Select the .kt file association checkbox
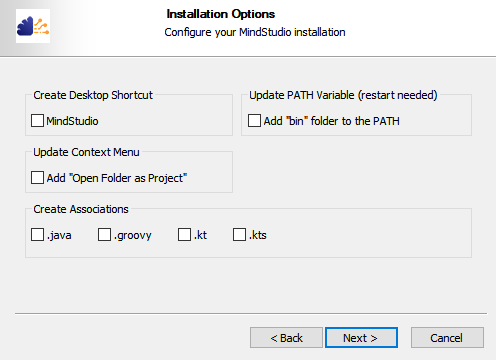Image resolution: width=496 pixels, height=360 pixels. pos(184,235)
